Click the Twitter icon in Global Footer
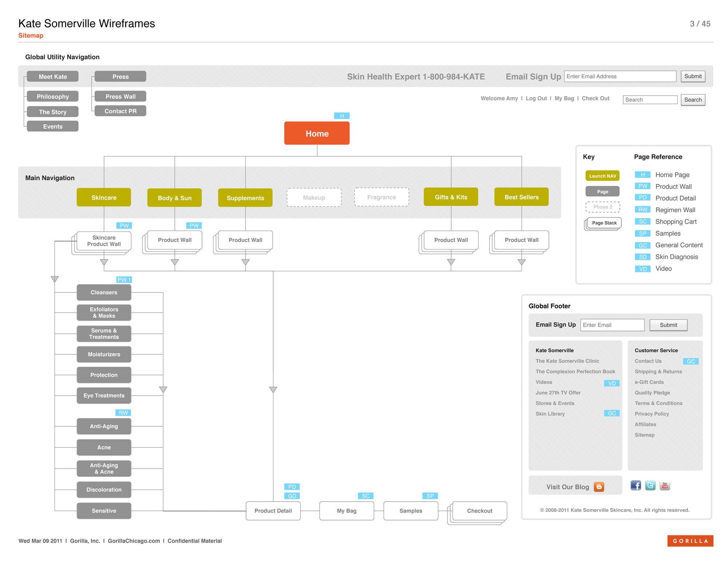Image resolution: width=728 pixels, height=562 pixels. coord(650,485)
